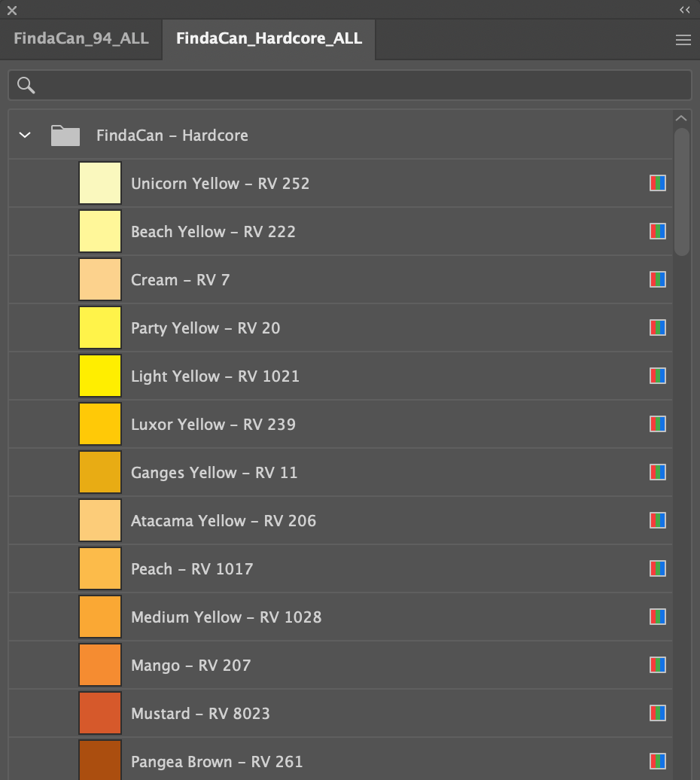Select the 'Mango – RV 207' label

tap(191, 666)
